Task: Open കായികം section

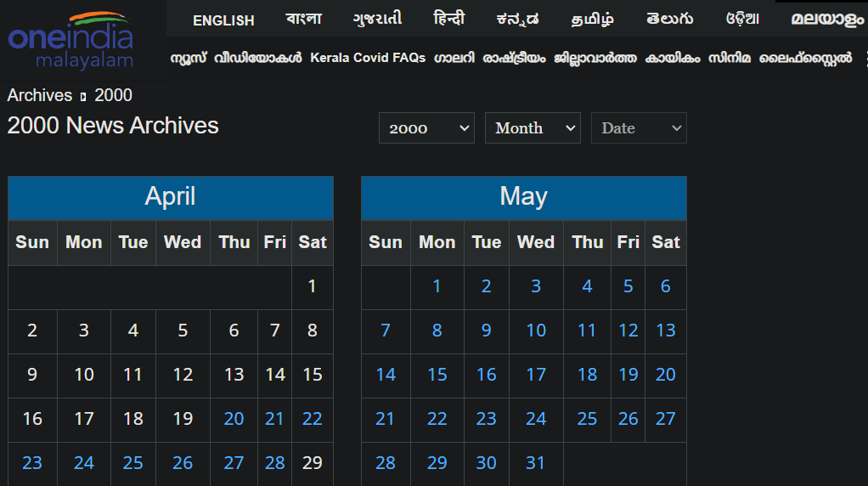Action: click(673, 58)
